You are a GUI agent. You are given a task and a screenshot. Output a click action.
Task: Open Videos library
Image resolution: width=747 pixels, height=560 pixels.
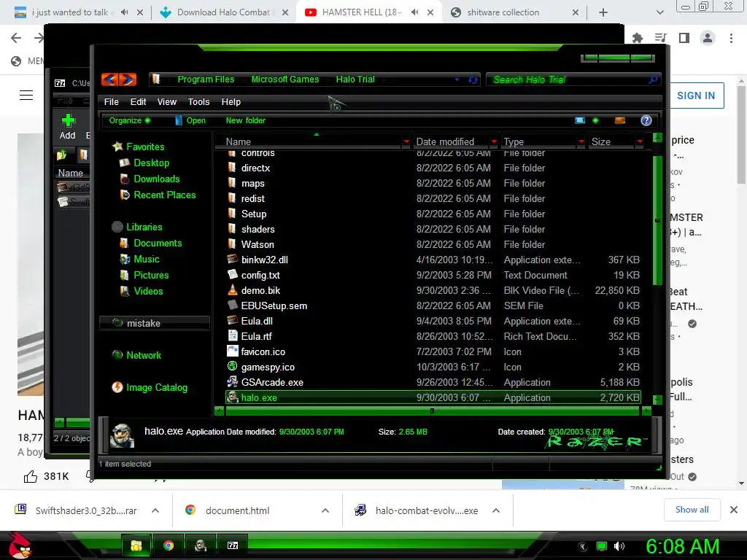pos(148,292)
